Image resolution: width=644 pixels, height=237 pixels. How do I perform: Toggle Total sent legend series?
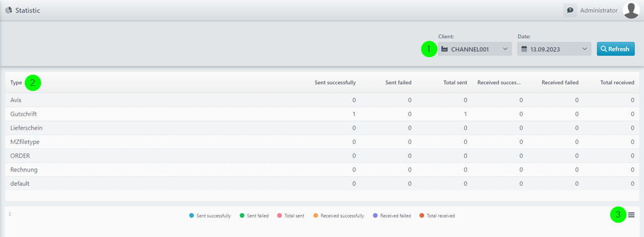291,215
